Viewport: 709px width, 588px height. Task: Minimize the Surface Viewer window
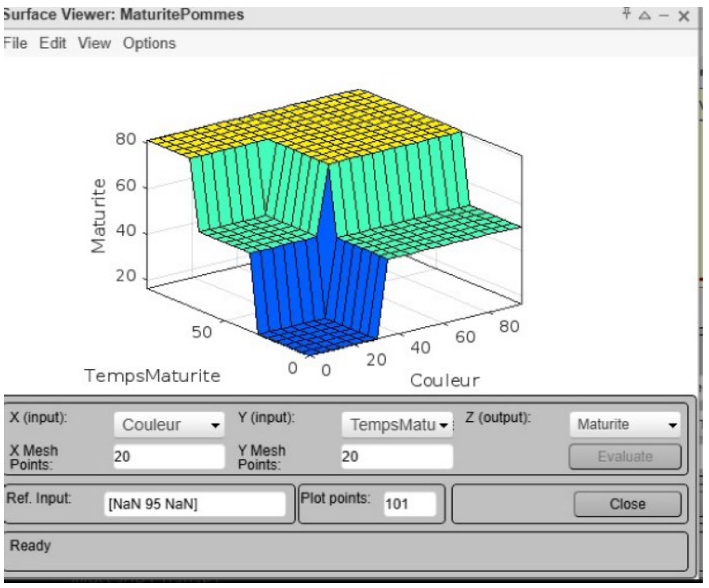pos(664,16)
